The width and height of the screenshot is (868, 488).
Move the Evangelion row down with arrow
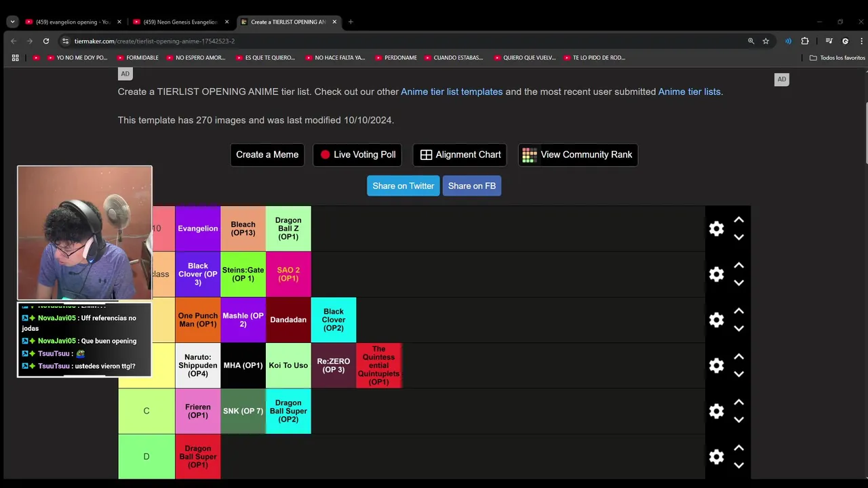(738, 237)
